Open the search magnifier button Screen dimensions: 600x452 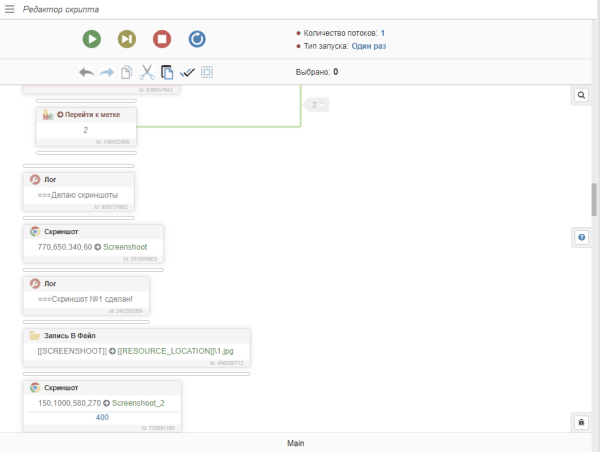[581, 95]
